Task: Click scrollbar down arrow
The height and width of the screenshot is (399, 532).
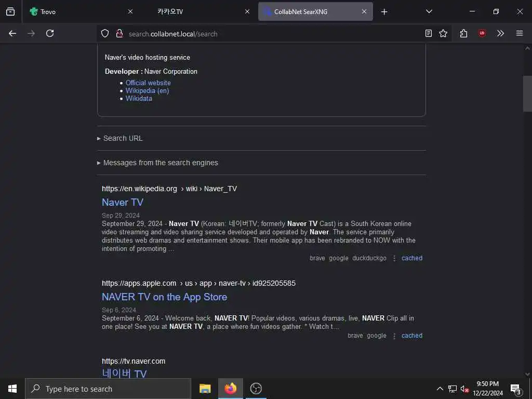Action: (527, 374)
